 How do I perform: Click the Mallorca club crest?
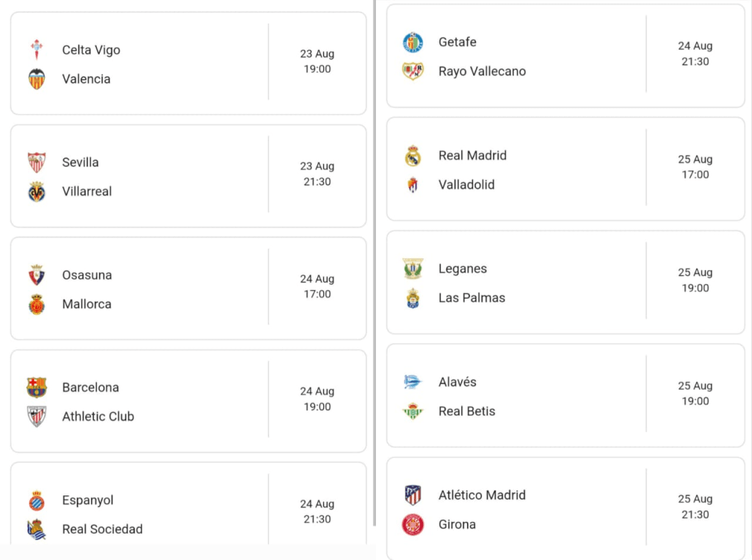click(x=37, y=304)
